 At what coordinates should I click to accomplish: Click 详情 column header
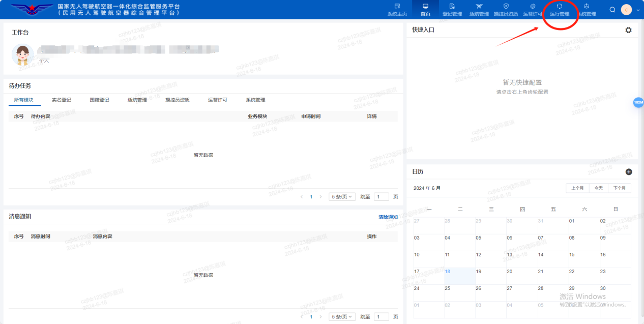pyautogui.click(x=372, y=116)
